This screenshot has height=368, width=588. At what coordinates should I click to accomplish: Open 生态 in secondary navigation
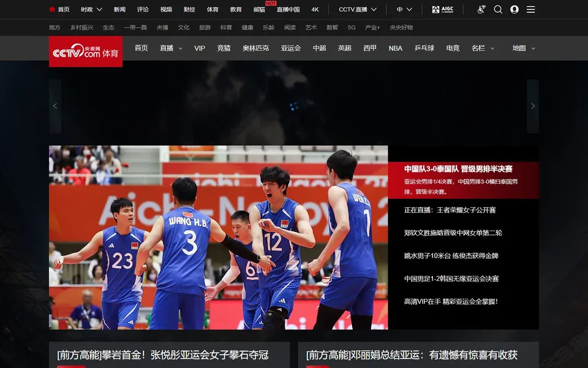point(109,28)
